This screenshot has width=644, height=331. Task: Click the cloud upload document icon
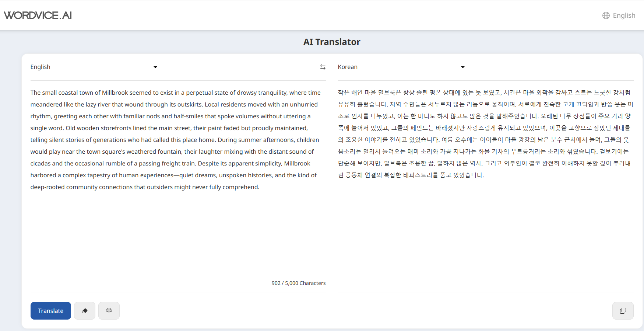point(109,311)
